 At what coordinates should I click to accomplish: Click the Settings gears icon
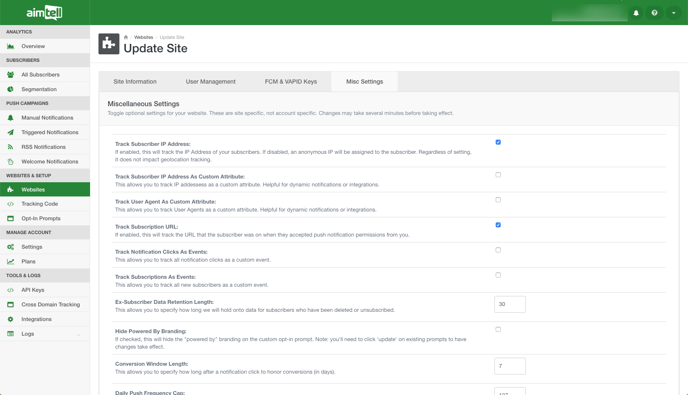(x=11, y=247)
